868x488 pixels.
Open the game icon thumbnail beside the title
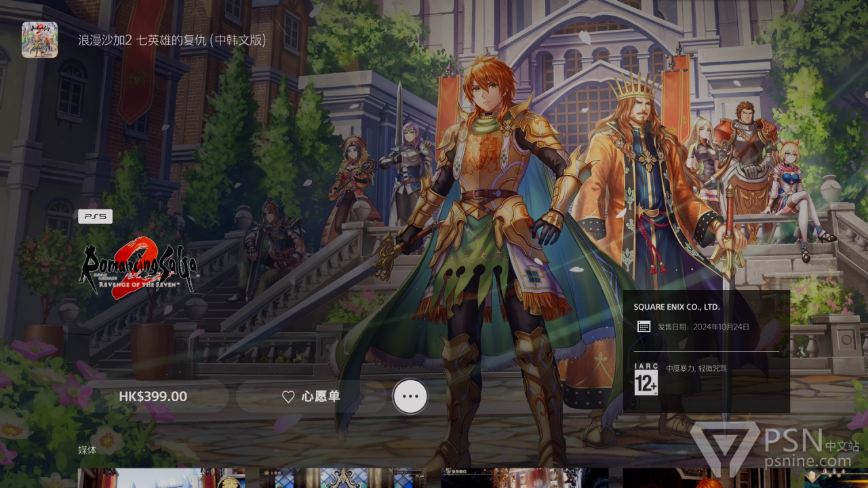(x=39, y=39)
